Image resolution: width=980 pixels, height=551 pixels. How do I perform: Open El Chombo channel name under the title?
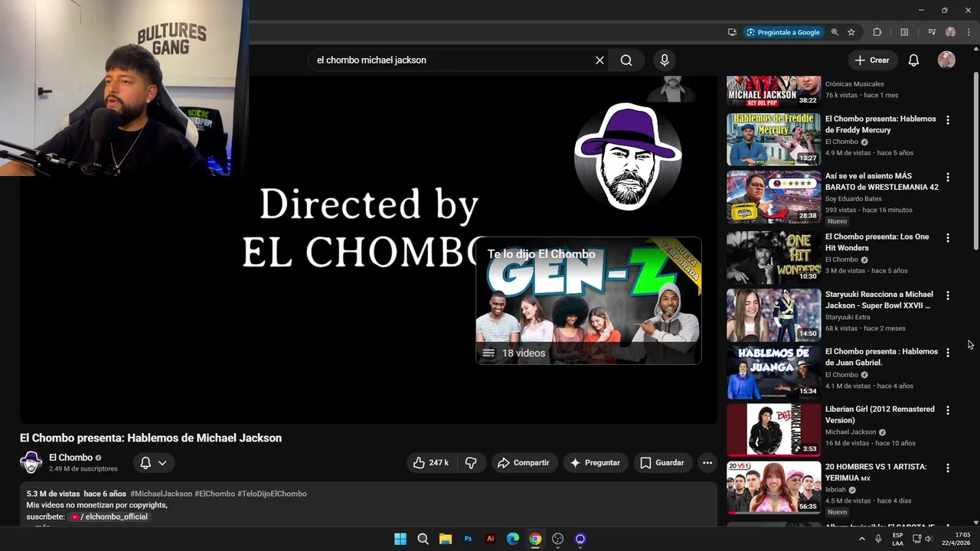[x=70, y=458]
